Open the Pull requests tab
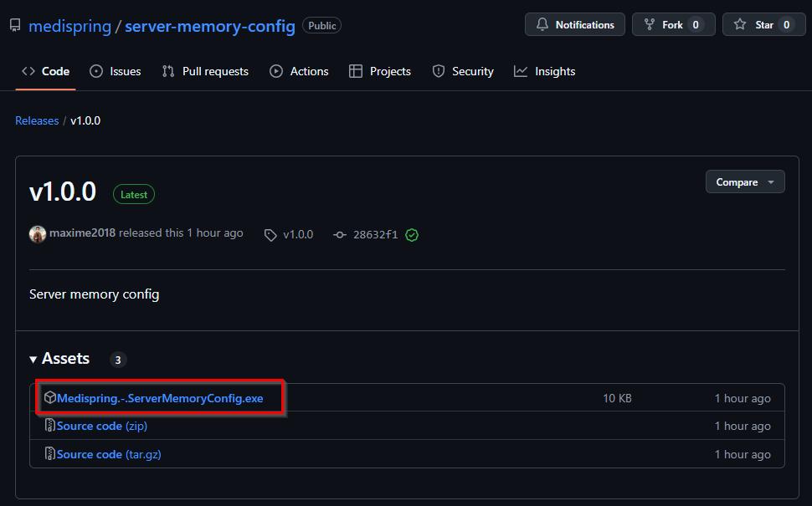812x506 pixels. (x=205, y=71)
